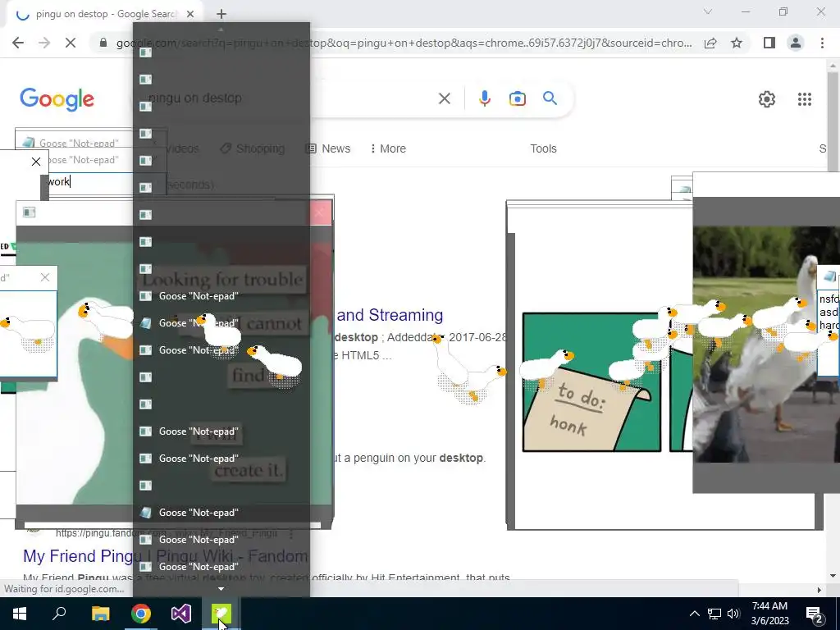Clear the Google search box

(x=444, y=98)
